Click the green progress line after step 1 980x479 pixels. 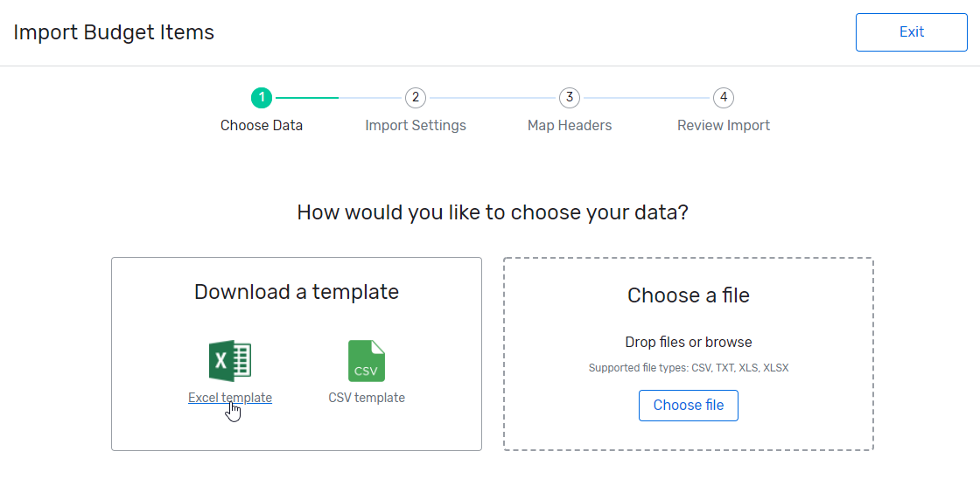(x=306, y=98)
